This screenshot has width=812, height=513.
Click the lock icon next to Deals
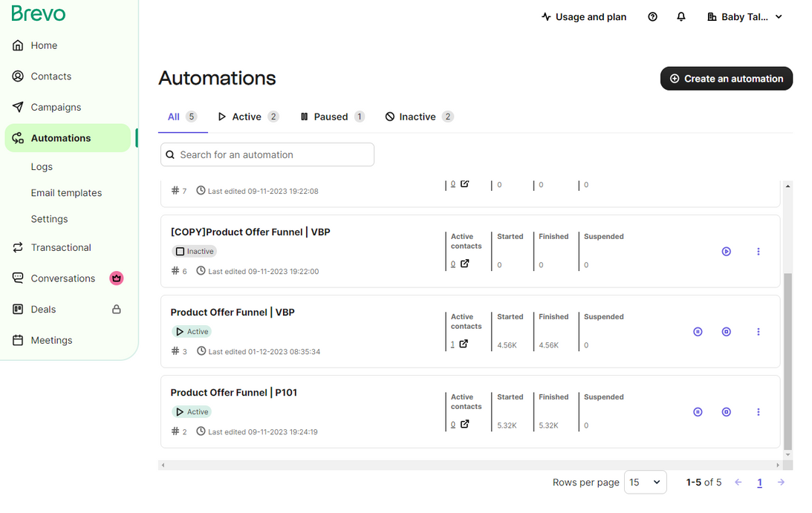pos(117,310)
